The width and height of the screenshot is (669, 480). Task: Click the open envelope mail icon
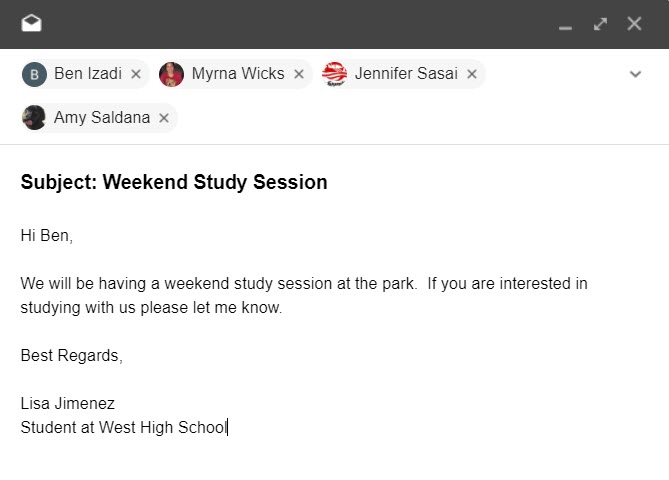[31, 24]
